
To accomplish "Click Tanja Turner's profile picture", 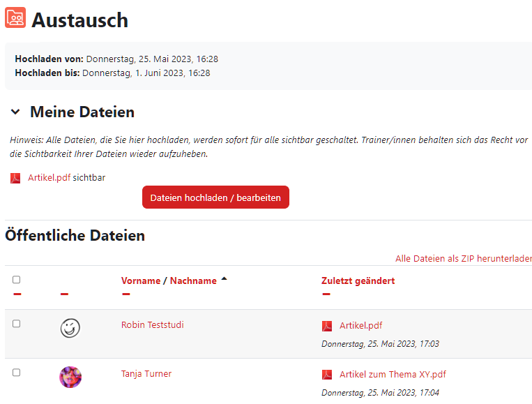I will pos(70,377).
